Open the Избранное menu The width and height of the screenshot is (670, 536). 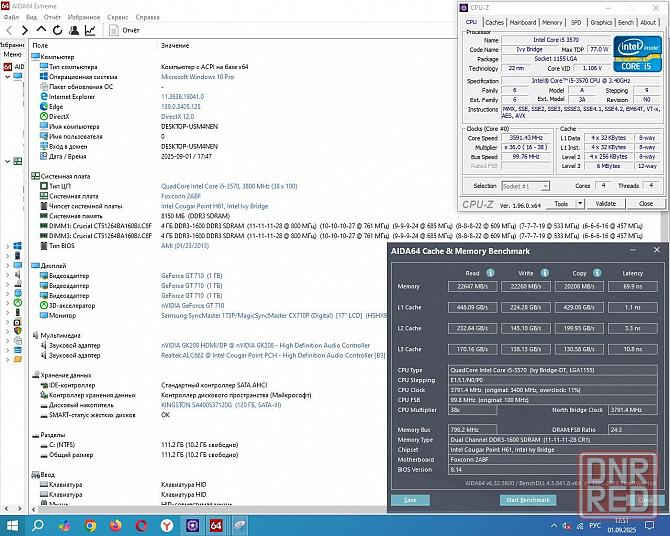[82, 17]
